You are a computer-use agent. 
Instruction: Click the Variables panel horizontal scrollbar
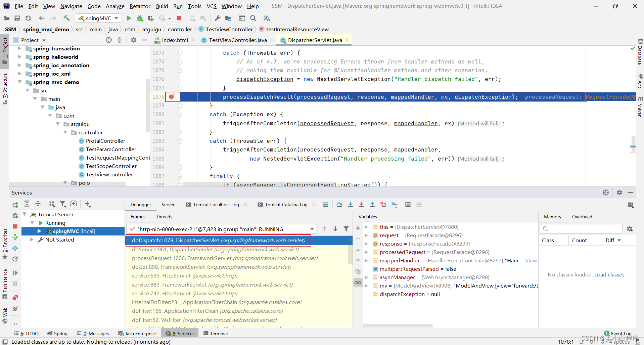398,326
